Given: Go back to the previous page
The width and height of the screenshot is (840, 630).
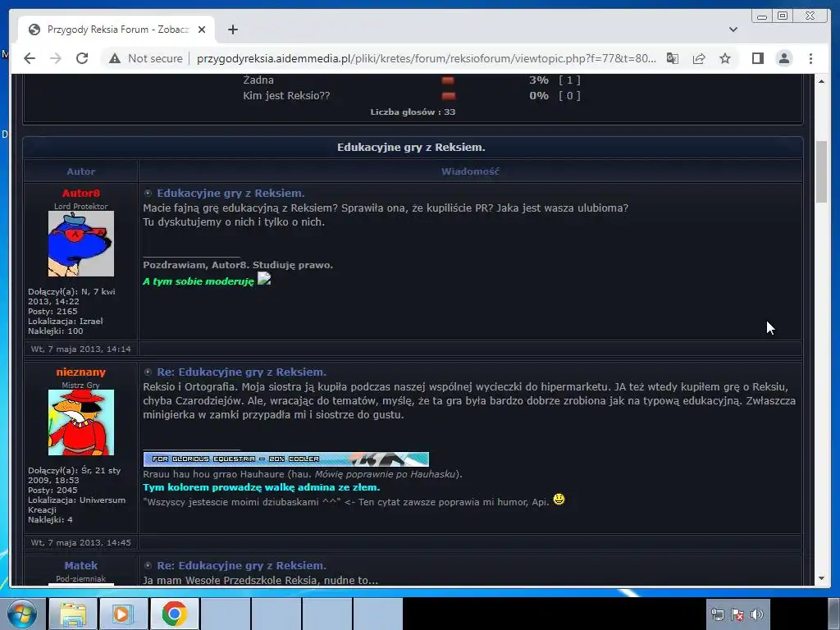Looking at the screenshot, I should point(30,58).
